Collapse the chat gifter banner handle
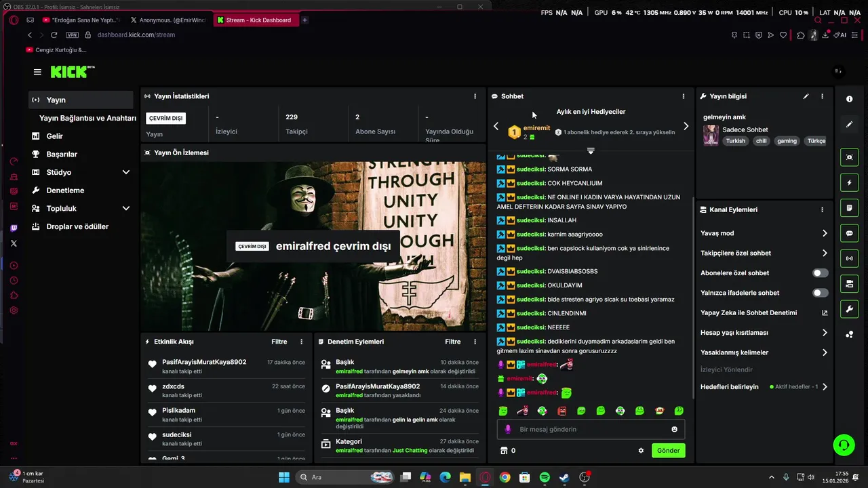This screenshot has width=868, height=488. click(591, 150)
